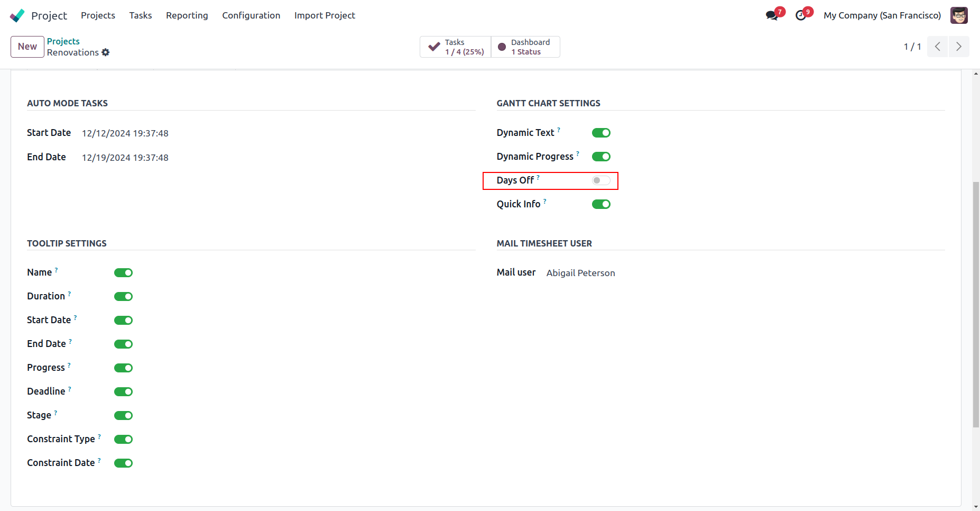Turn off the Quick Info toggle
Image resolution: width=980 pixels, height=511 pixels.
[x=601, y=204]
